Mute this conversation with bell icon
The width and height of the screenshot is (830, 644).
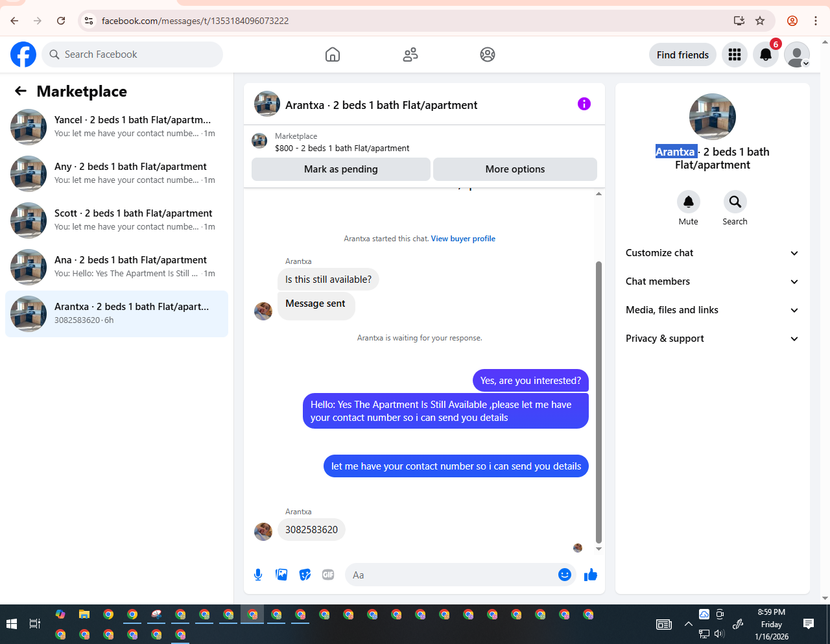point(689,202)
